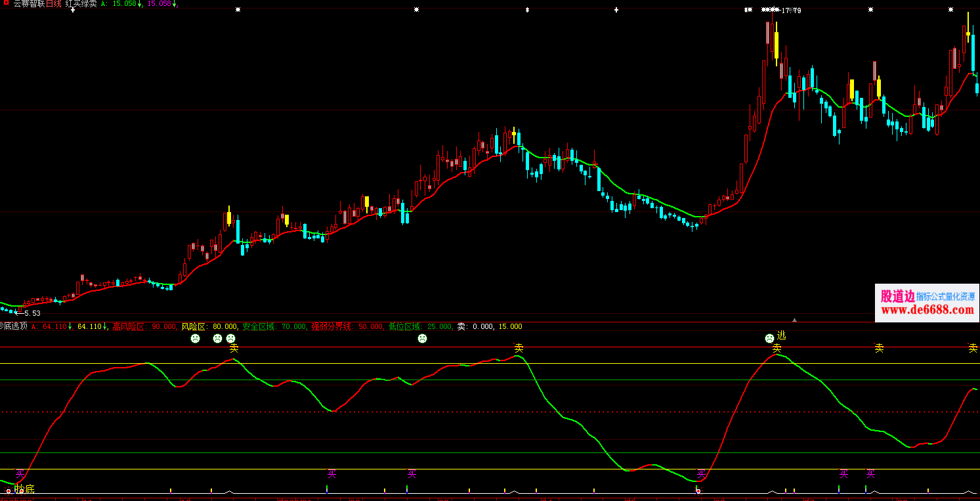This screenshot has height=501, width=980.
Task: Click the rightmost yellow 卖 sell signal
Action: tap(973, 348)
